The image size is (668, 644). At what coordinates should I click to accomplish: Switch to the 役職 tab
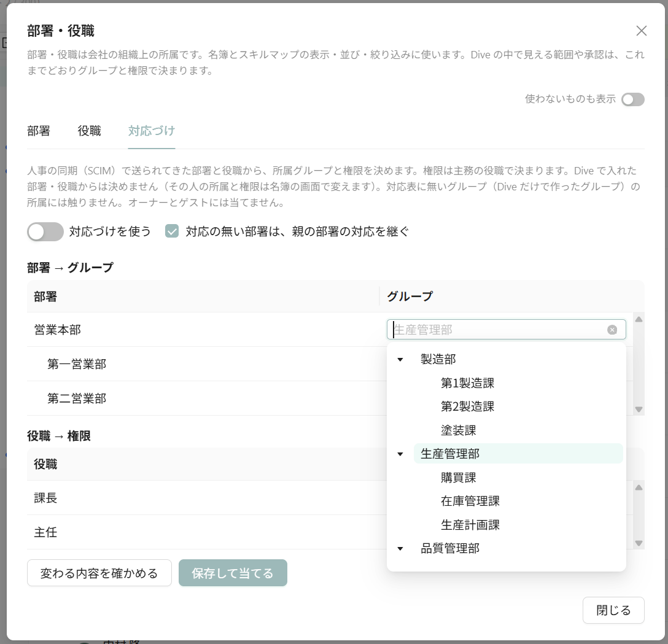[x=89, y=131]
